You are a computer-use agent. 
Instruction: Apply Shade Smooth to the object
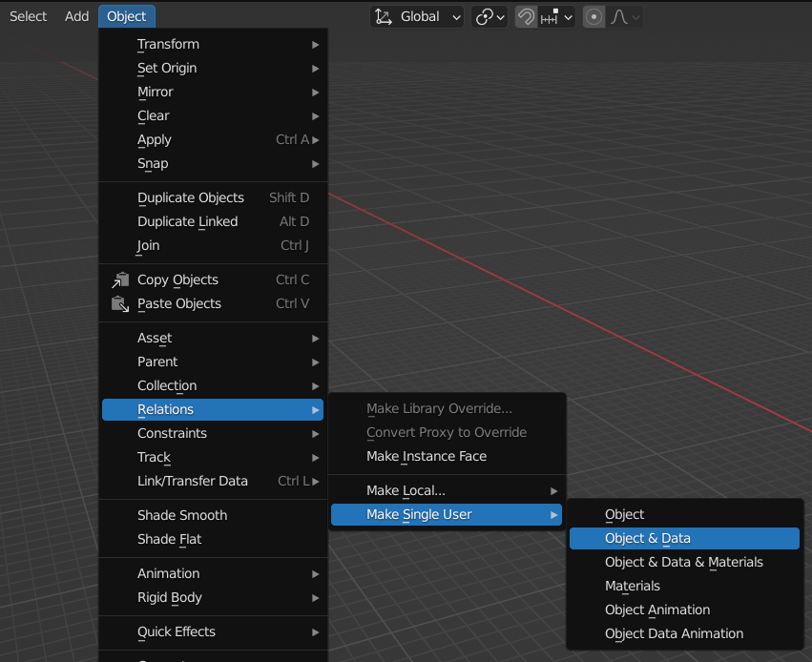[181, 514]
